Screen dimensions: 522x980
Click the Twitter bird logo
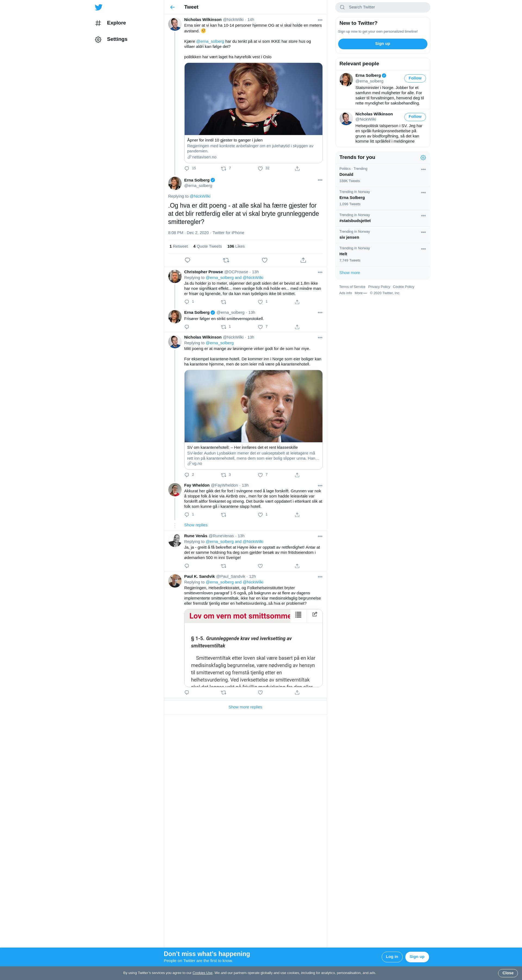pos(98,7)
